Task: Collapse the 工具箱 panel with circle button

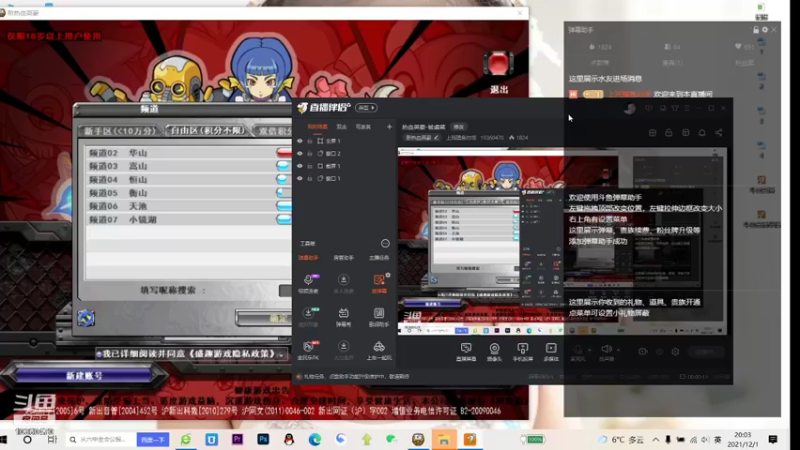Action: (x=385, y=243)
